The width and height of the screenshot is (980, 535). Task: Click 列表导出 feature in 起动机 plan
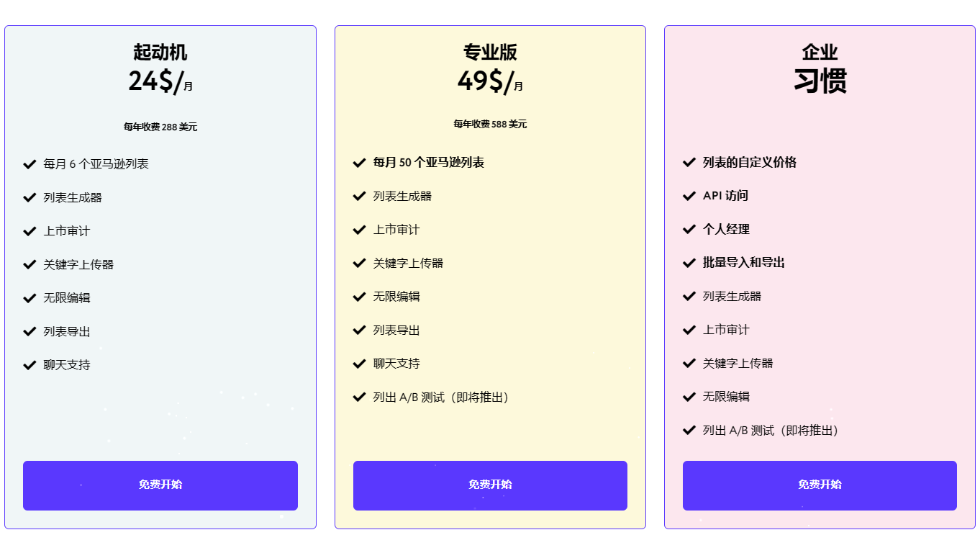(x=67, y=332)
